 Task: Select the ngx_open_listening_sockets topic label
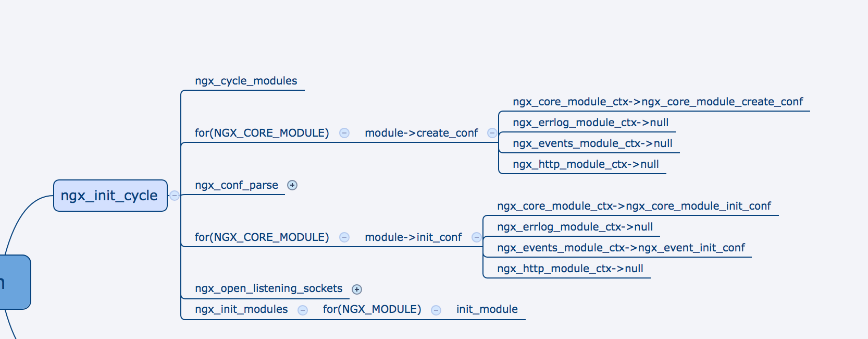tap(269, 288)
